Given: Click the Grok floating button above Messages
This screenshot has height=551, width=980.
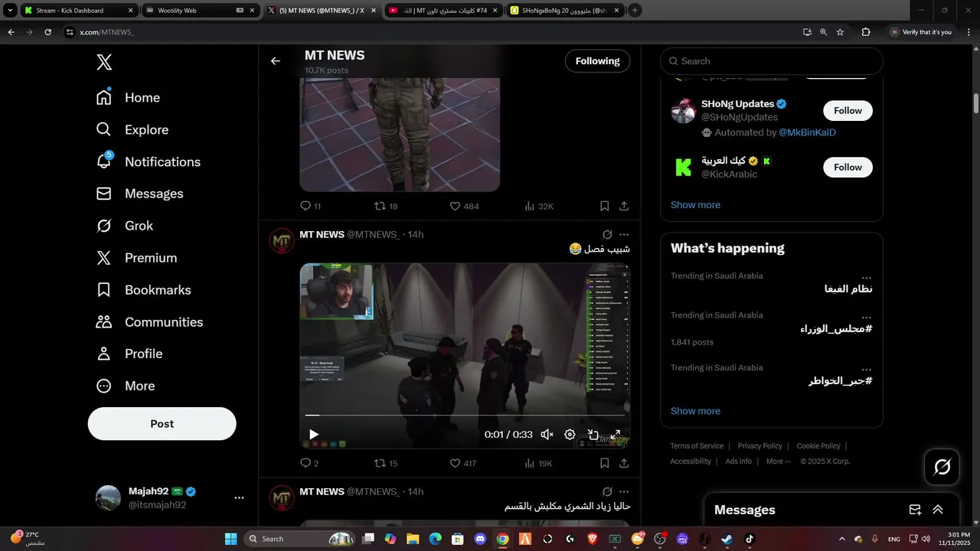Looking at the screenshot, I should (942, 467).
